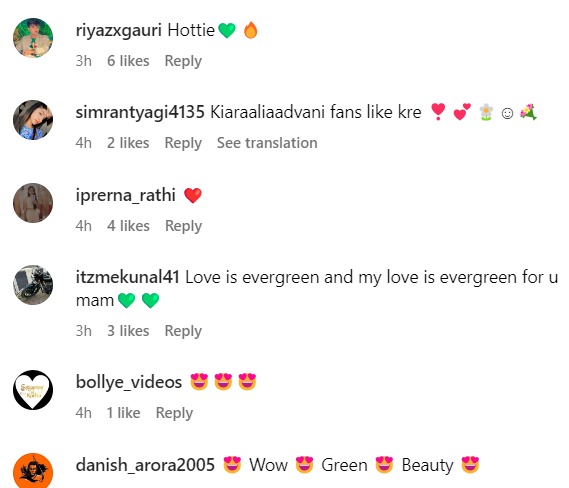Reply to riyazxgauri's Hottie comment
Image resolution: width=569 pixels, height=488 pixels.
point(183,61)
